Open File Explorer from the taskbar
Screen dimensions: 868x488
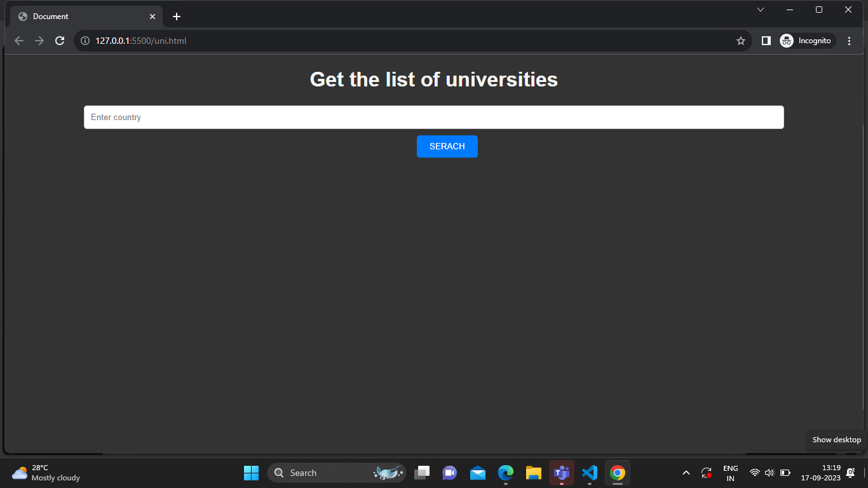[533, 473]
